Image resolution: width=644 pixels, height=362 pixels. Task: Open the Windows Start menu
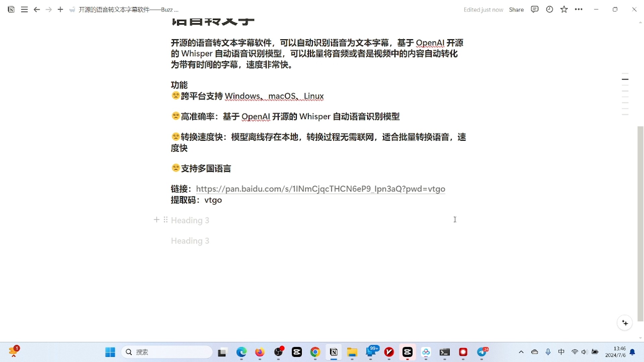click(110, 352)
